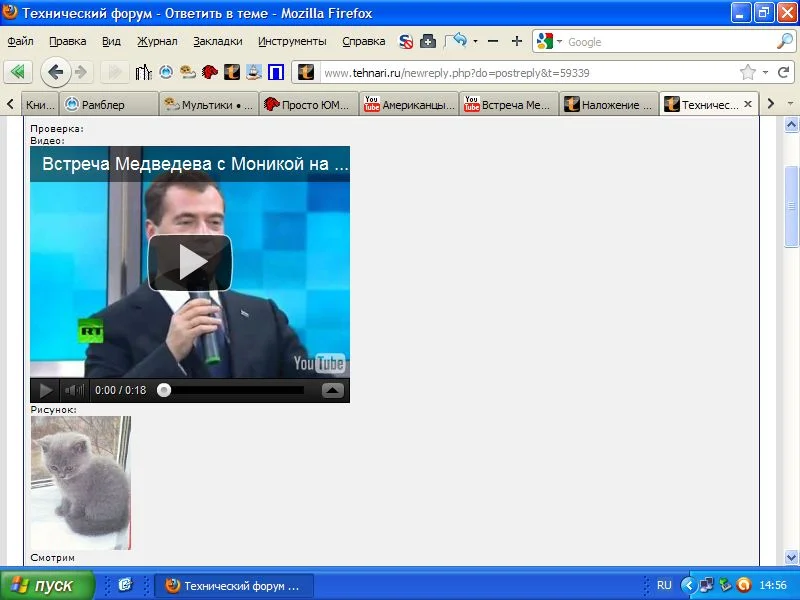Click the quick launch icon in the taskbar
This screenshot has width=800, height=600.
[125, 585]
